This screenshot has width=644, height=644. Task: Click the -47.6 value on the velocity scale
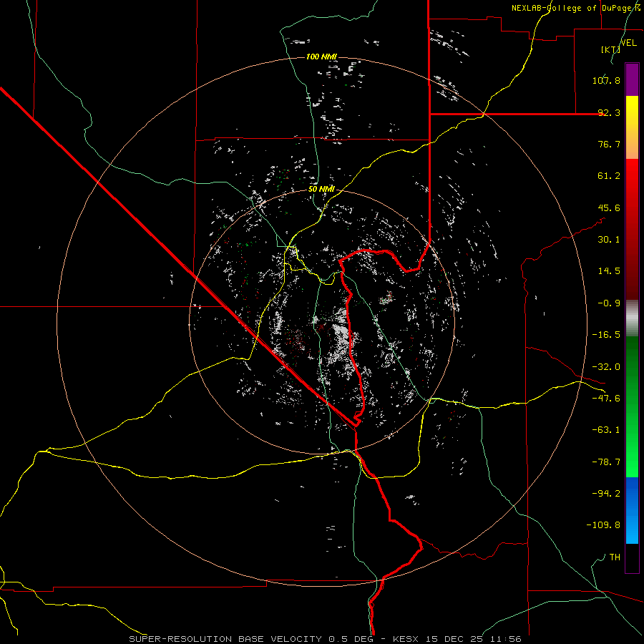606,399
